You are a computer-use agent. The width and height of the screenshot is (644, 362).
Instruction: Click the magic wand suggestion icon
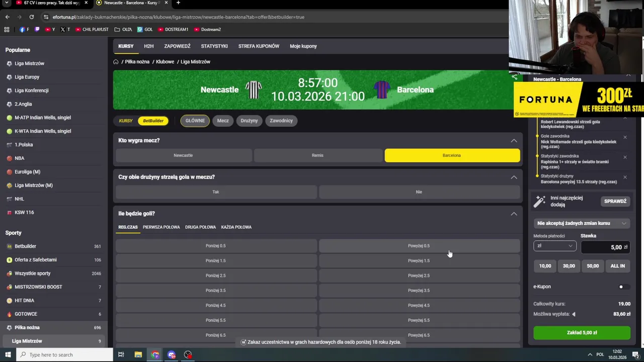point(539,201)
